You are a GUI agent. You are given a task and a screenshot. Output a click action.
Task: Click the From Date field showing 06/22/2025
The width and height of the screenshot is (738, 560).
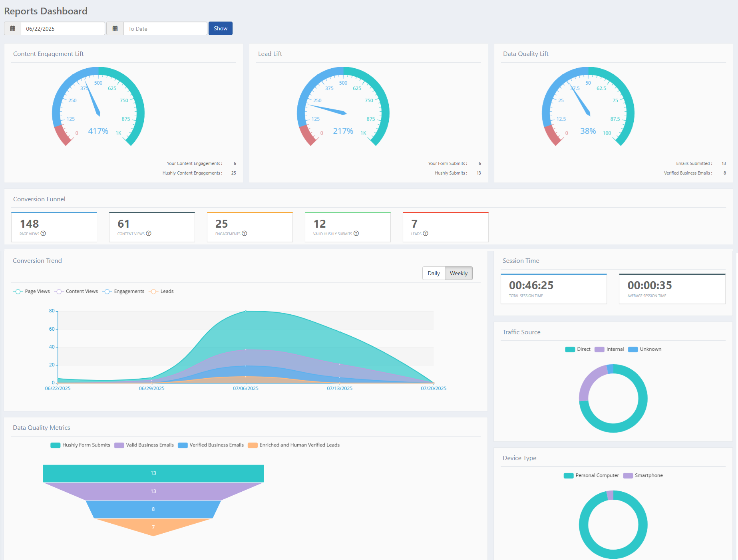point(63,28)
